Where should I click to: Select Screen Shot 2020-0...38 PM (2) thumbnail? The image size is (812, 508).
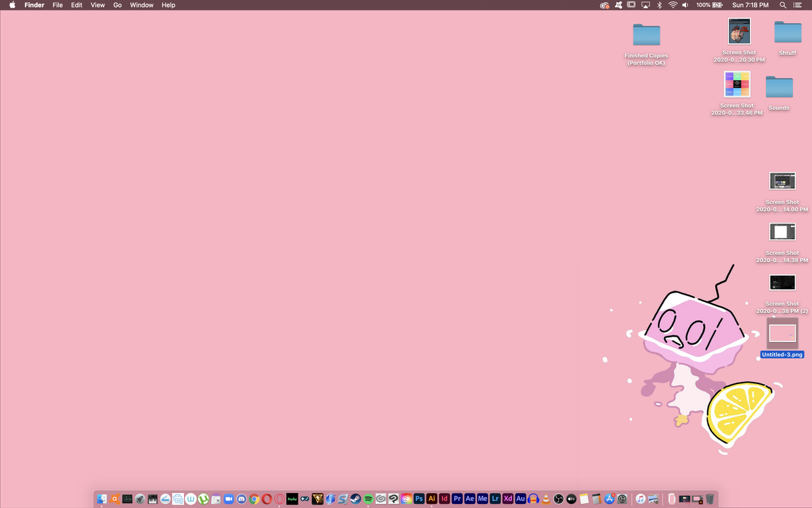(782, 282)
